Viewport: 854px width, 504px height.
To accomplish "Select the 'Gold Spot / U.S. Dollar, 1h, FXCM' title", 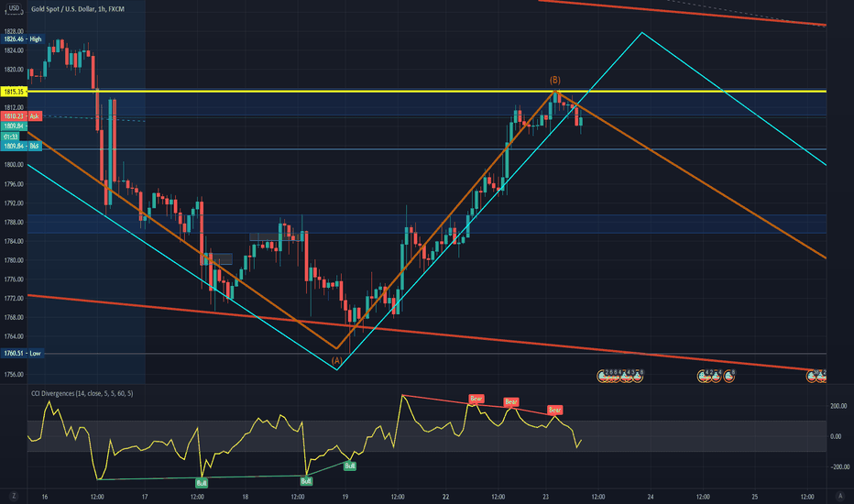I will coord(78,9).
